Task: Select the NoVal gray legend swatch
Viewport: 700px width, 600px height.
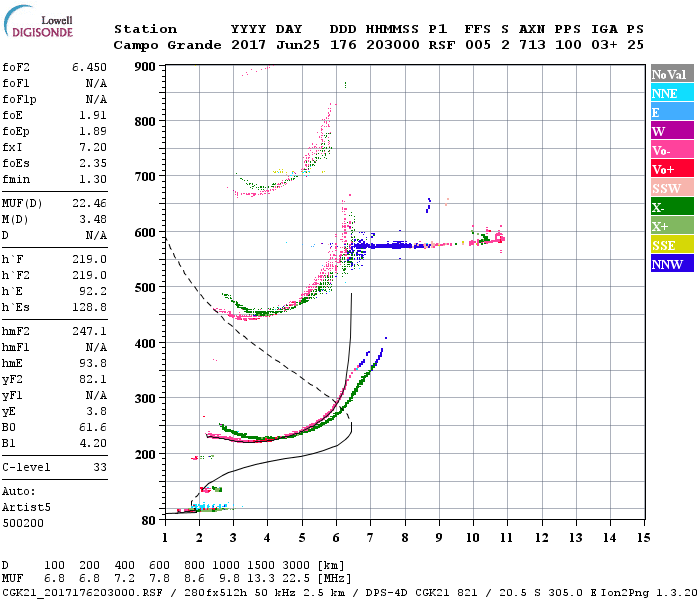Action: coord(672,74)
